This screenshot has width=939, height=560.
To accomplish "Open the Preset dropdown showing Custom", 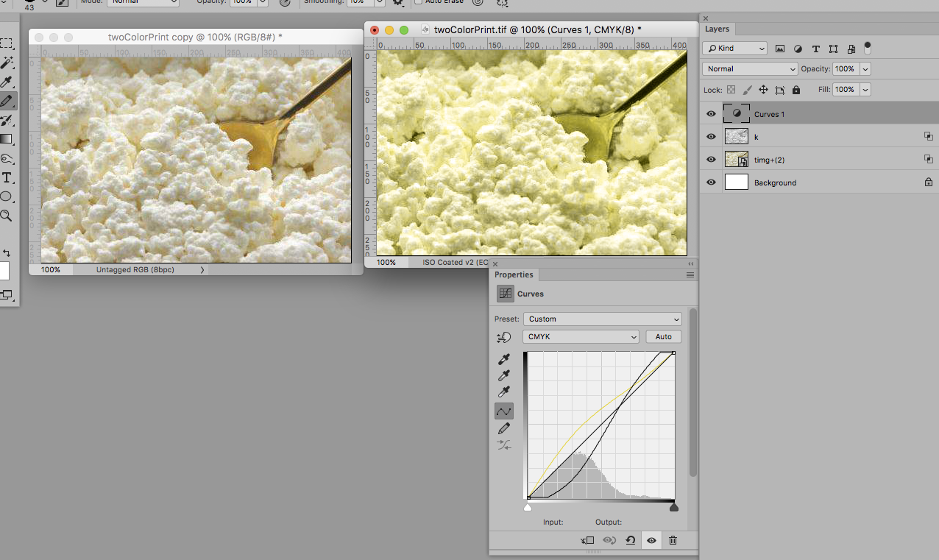I will click(x=602, y=319).
